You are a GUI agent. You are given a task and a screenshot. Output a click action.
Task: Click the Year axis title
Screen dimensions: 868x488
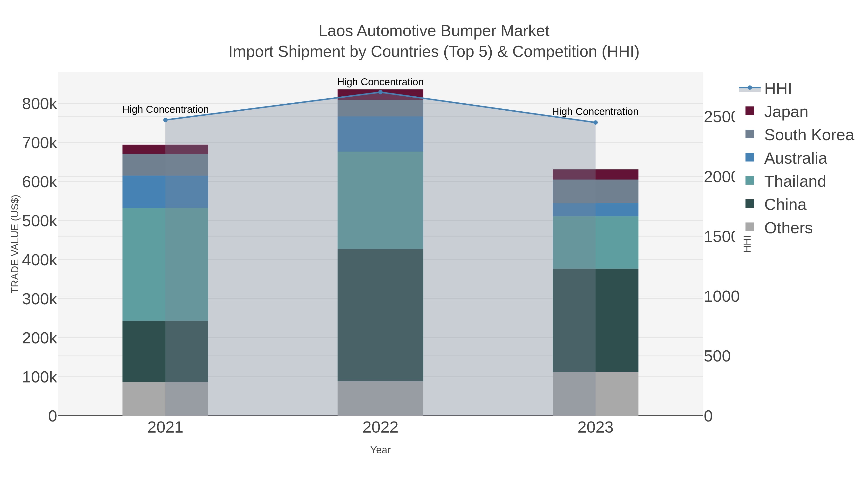(380, 450)
